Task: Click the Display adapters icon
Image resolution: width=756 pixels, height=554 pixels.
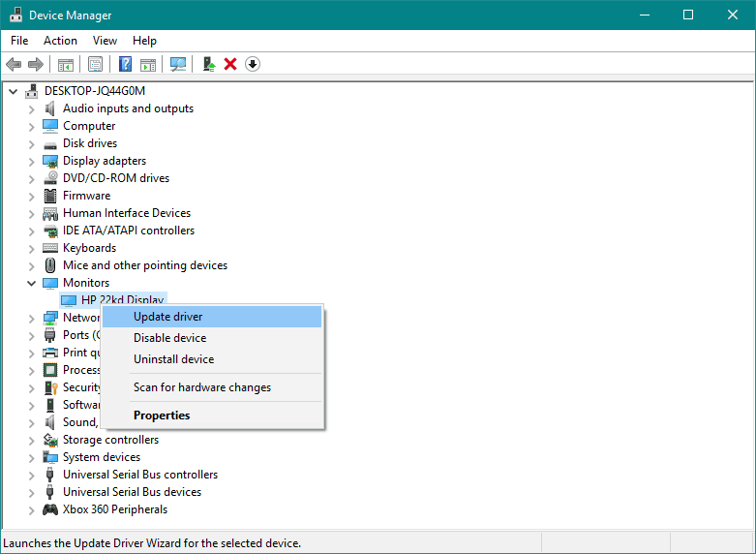Action: (x=50, y=161)
